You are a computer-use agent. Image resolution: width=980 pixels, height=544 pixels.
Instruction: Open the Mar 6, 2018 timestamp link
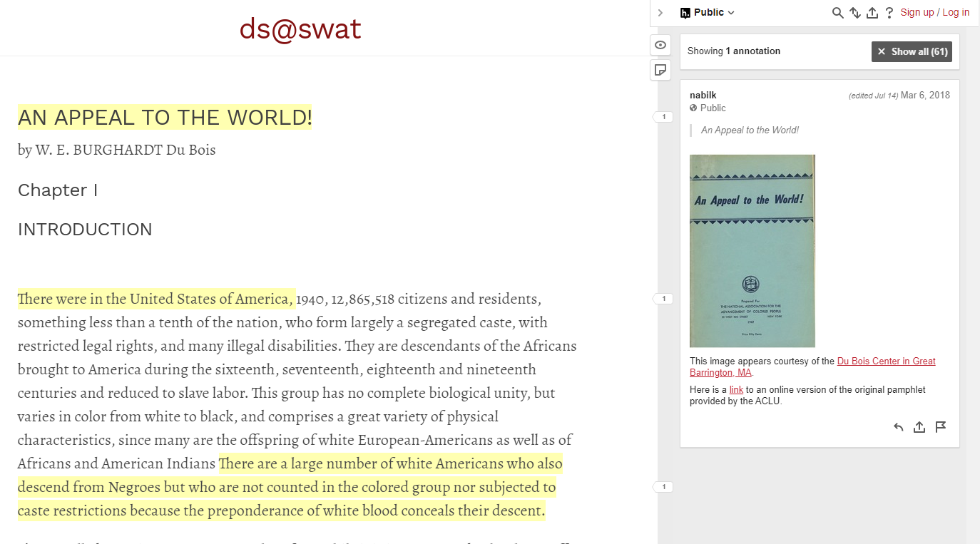(925, 95)
